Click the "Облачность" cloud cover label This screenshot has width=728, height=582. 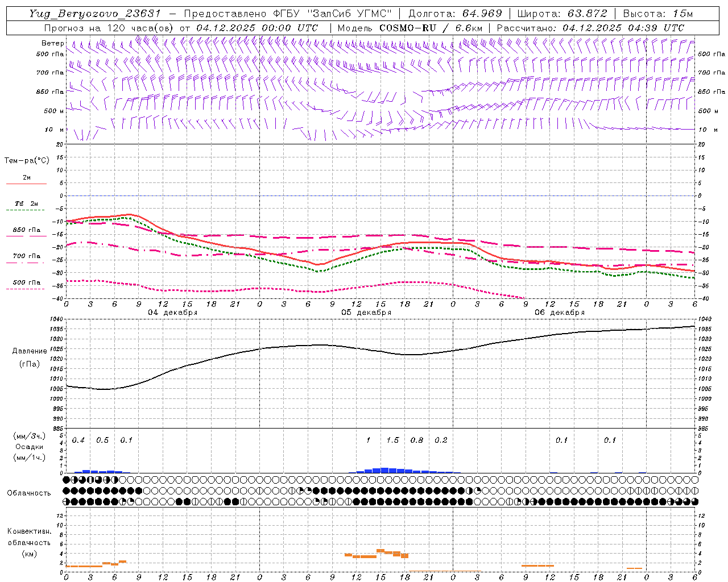coord(29,493)
